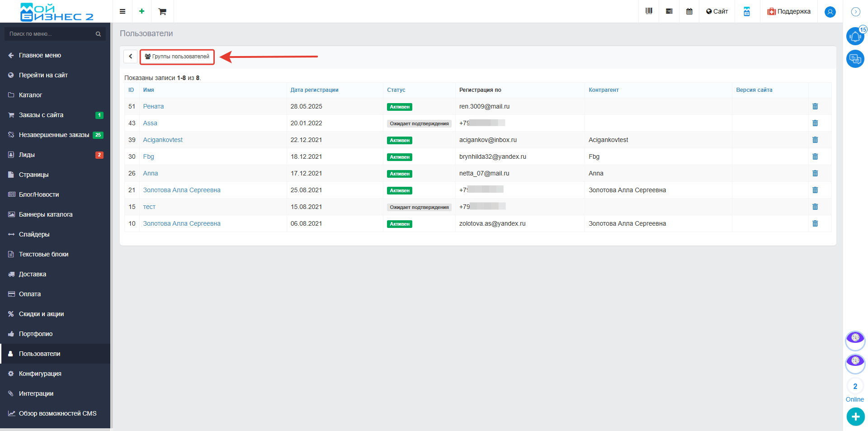Open user Fbg profile link
Image resolution: width=868 pixels, height=431 pixels.
coord(148,156)
